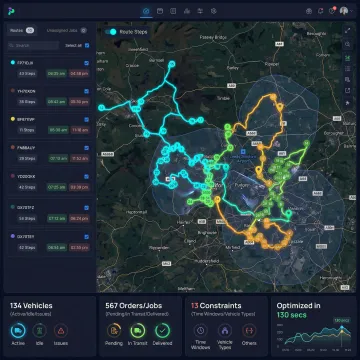Click the 43 Stops badge
The height and width of the screenshot is (360, 360).
coord(27,73)
